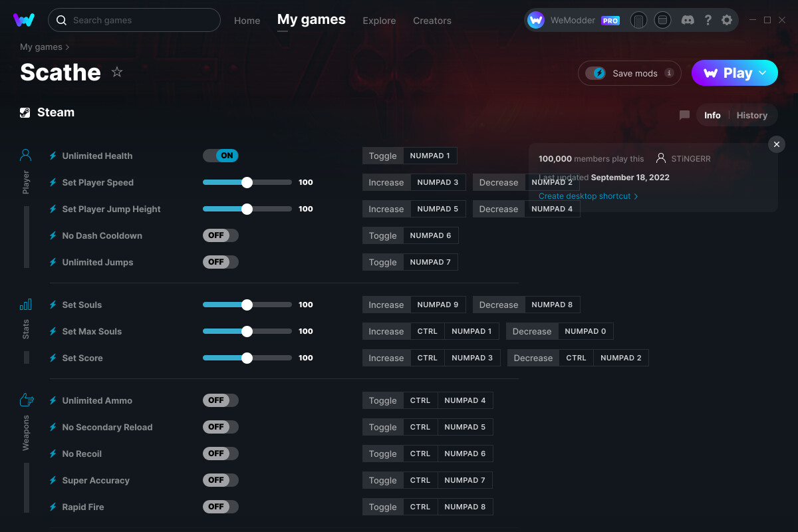Enable No Dash Cooldown
This screenshot has height=532, width=798.
click(220, 235)
